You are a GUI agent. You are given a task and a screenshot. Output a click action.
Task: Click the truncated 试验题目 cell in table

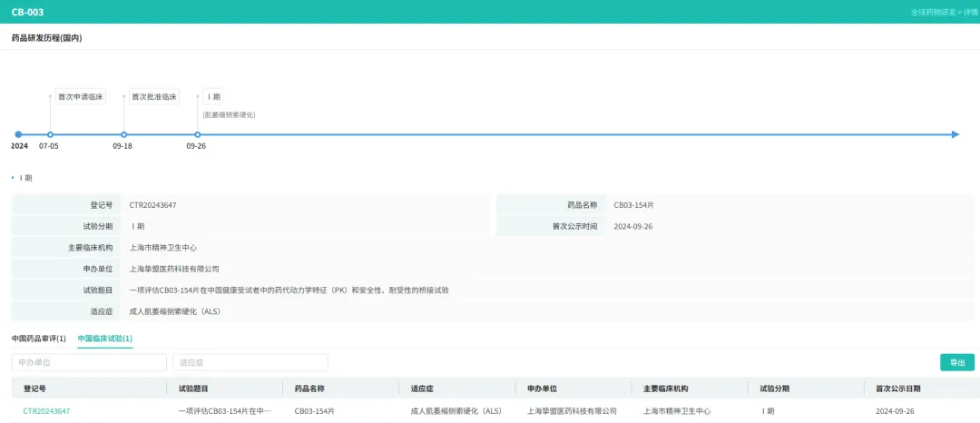[224, 411]
